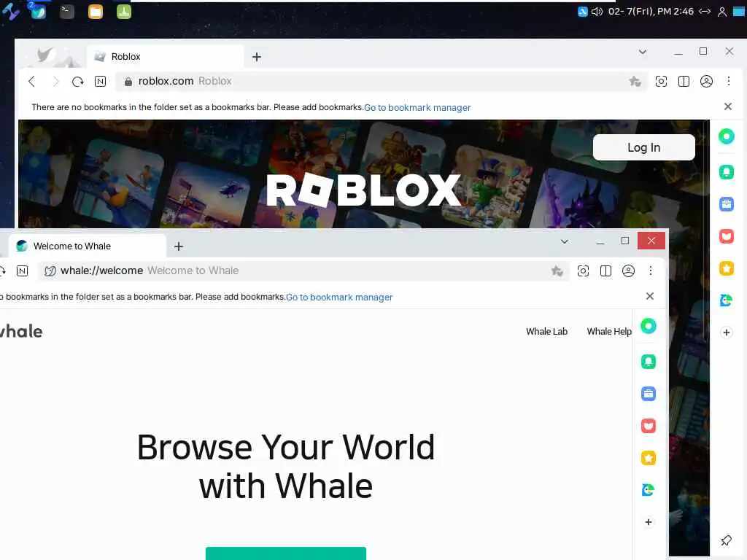Expand tab list chevron in Whale welcome window

click(565, 241)
